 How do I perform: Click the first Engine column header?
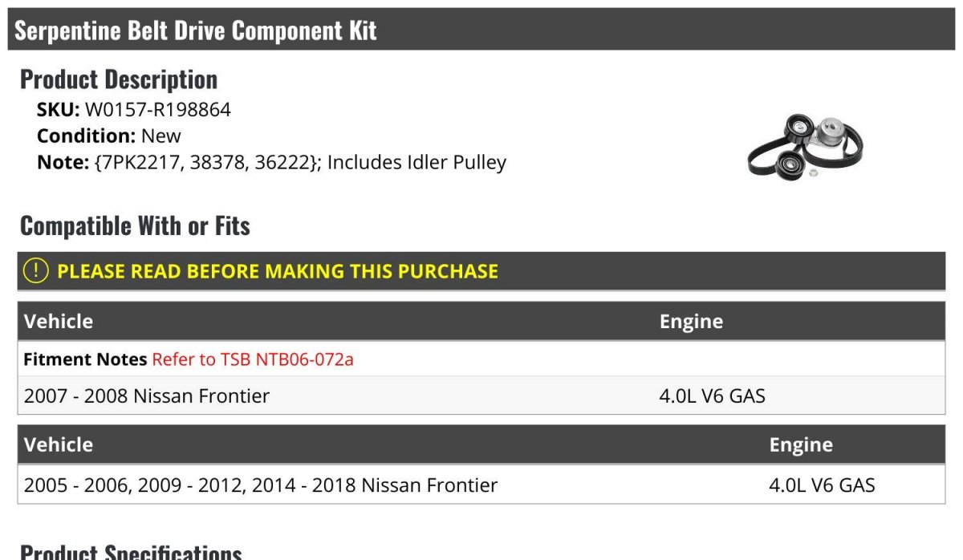coord(691,322)
